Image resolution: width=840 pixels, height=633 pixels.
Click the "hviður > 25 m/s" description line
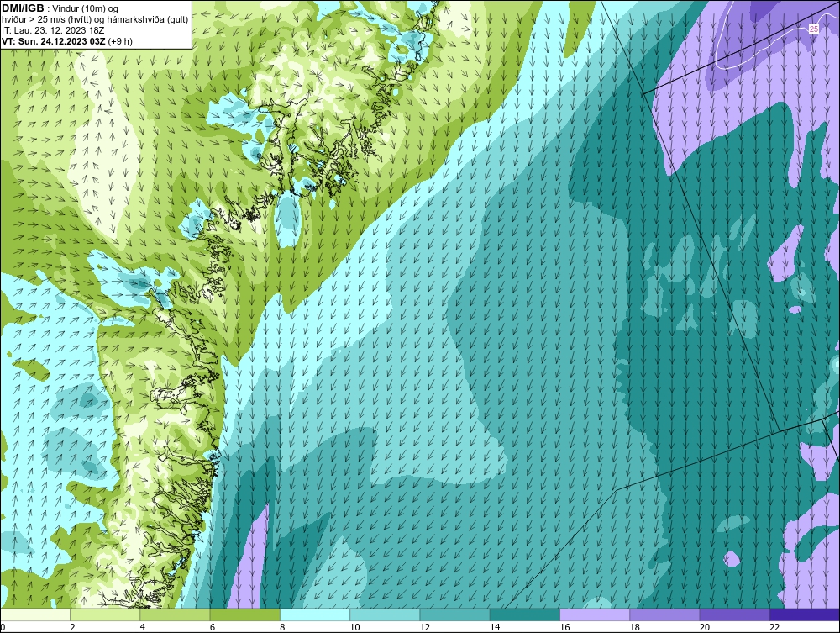coord(95,20)
